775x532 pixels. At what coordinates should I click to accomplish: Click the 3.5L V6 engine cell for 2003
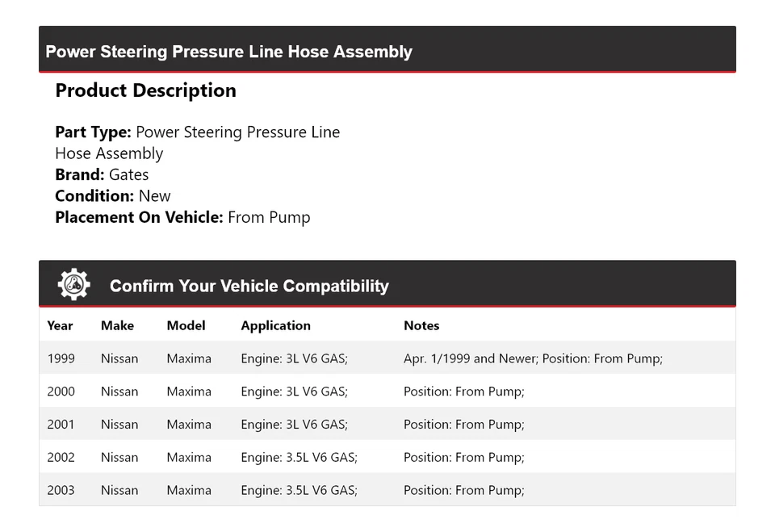tap(299, 490)
